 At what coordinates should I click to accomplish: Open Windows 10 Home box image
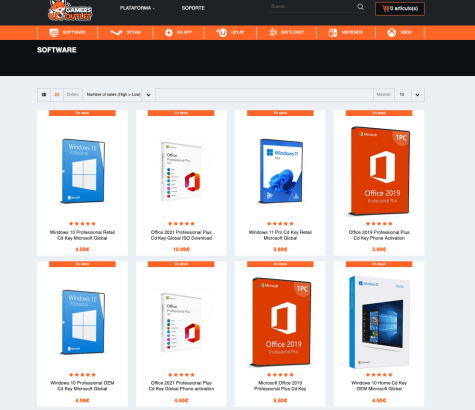pyautogui.click(x=379, y=322)
